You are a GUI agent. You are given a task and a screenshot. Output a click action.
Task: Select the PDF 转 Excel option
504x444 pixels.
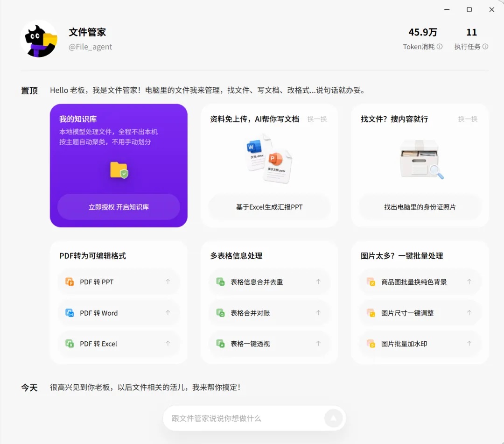click(x=119, y=343)
